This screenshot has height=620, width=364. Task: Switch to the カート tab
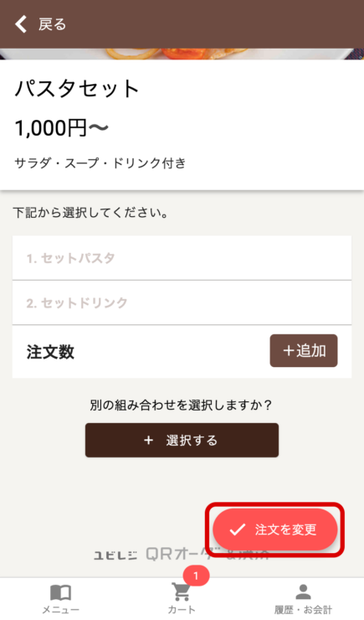182,598
